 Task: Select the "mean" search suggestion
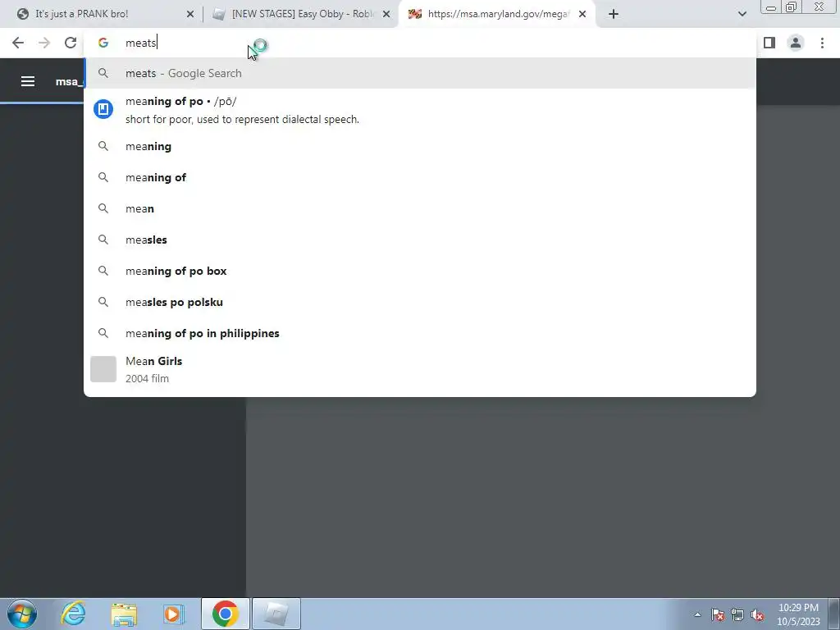tap(420, 208)
